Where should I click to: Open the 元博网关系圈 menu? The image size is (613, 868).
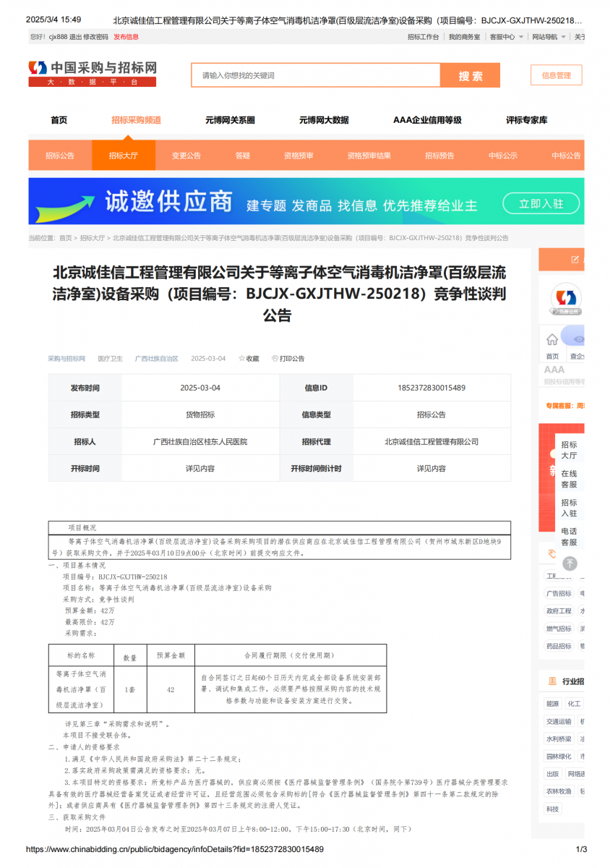click(x=230, y=120)
